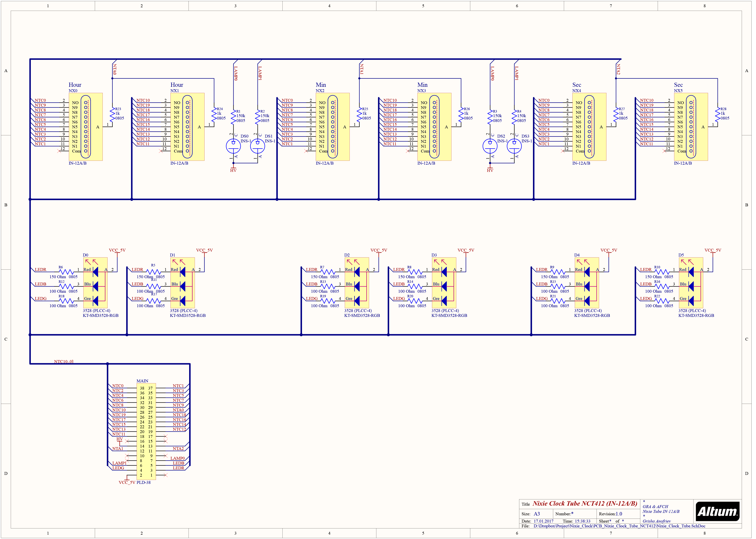Viewport: 756px width, 539px height.
Task: Click the NTA0 net label on bus entry
Action: click(115, 69)
